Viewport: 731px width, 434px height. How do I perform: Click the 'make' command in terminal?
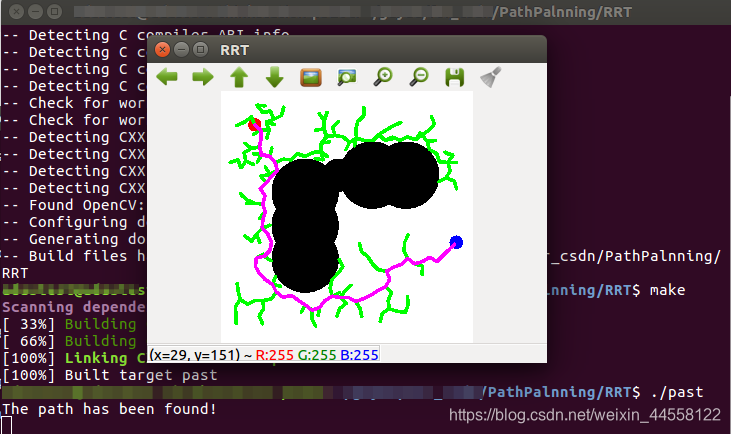point(668,290)
